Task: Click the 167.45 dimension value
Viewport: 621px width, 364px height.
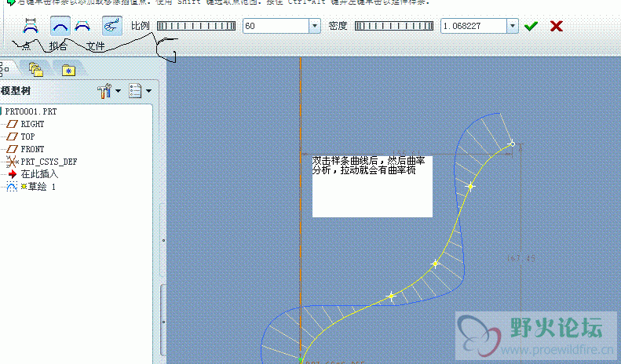Action: (x=521, y=258)
